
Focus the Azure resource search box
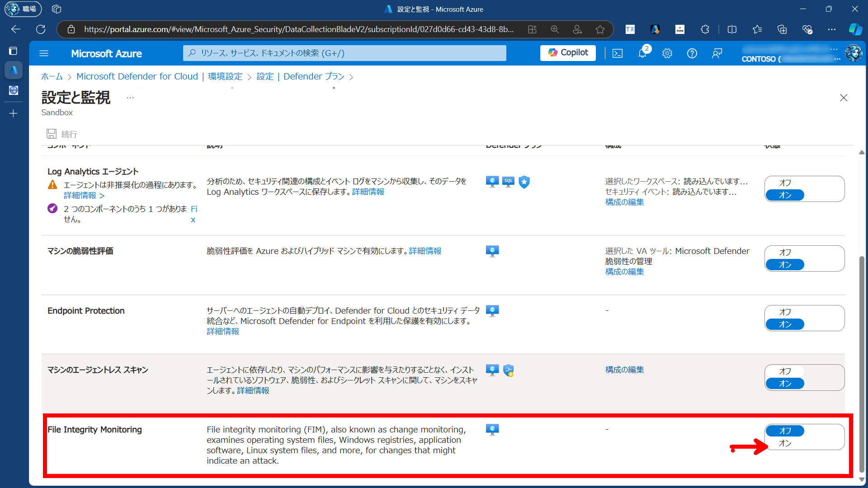click(344, 53)
